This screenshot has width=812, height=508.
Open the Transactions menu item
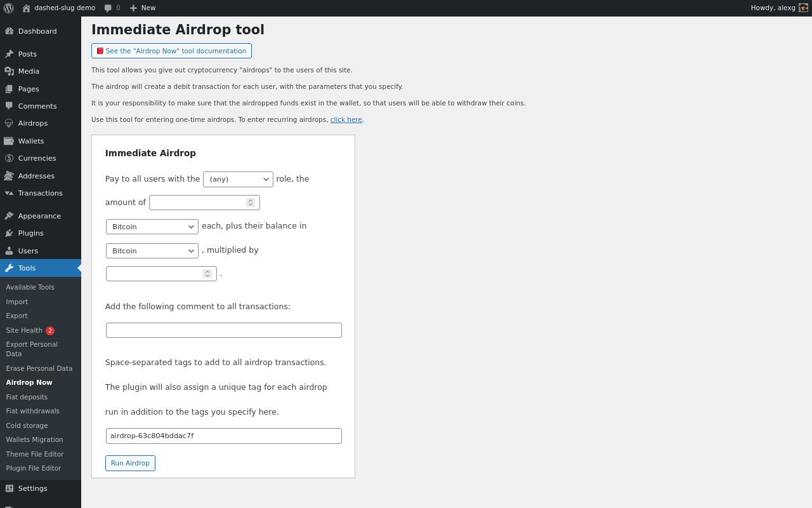pyautogui.click(x=41, y=193)
